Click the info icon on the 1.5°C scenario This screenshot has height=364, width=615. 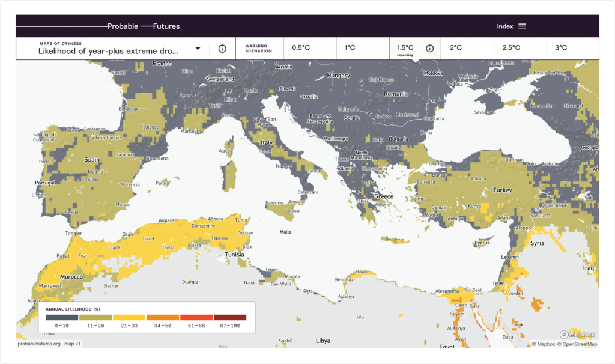point(430,49)
